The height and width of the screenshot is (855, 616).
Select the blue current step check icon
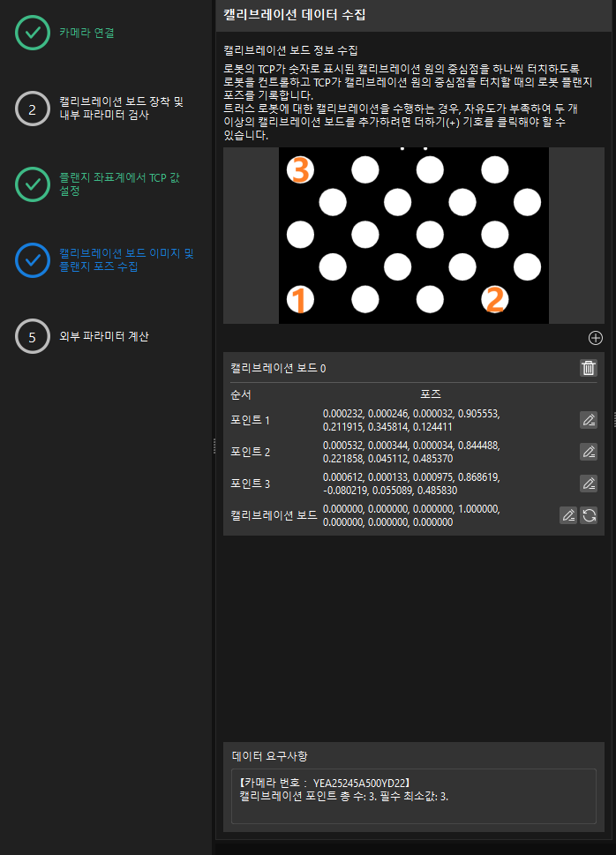point(33,260)
